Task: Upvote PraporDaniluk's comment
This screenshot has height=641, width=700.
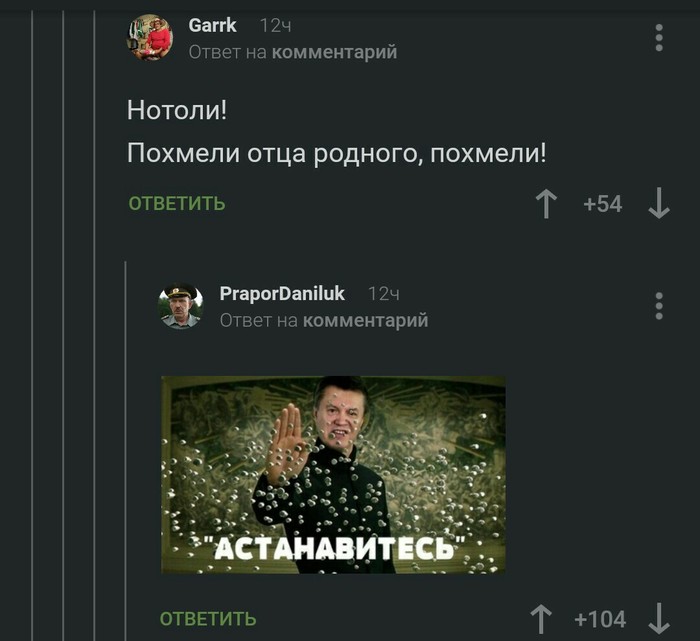Action: tap(541, 619)
